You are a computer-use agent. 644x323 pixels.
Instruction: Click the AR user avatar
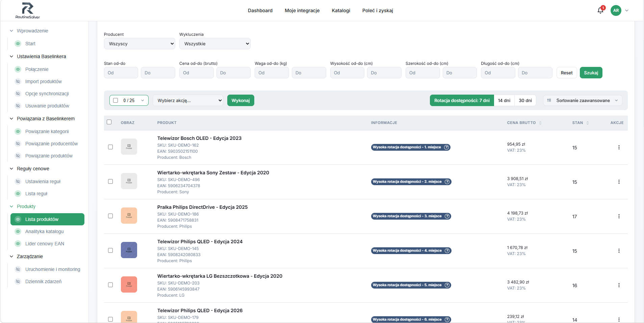click(616, 10)
